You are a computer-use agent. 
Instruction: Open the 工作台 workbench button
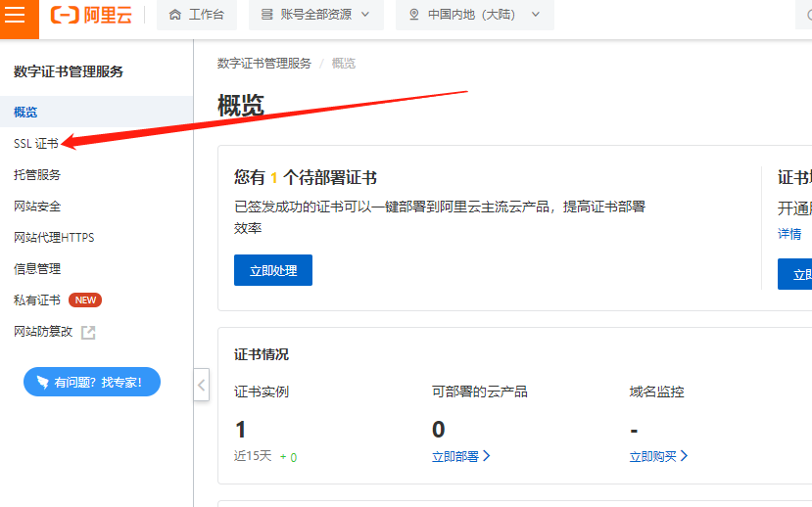pos(197,15)
